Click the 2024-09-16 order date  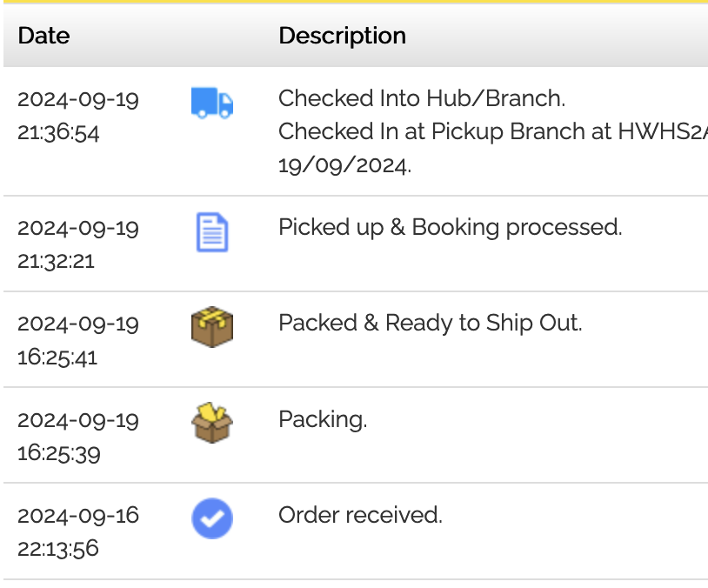pyautogui.click(x=78, y=515)
